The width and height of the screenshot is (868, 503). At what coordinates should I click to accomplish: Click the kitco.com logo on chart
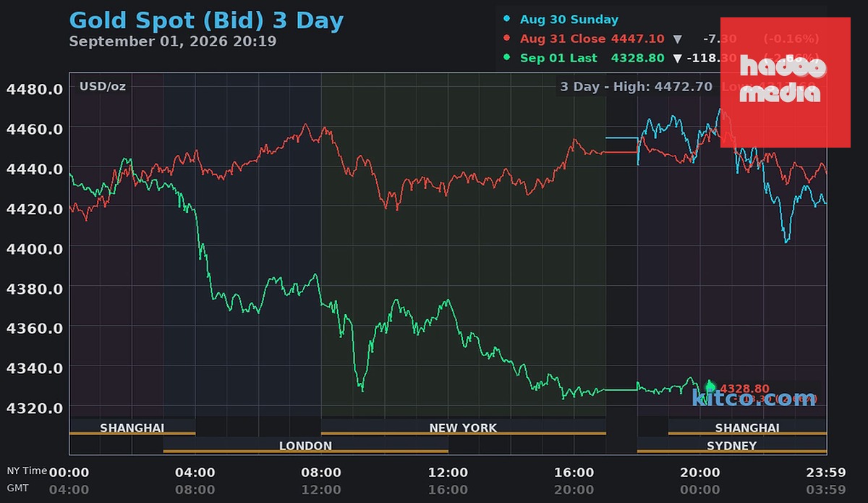point(754,397)
